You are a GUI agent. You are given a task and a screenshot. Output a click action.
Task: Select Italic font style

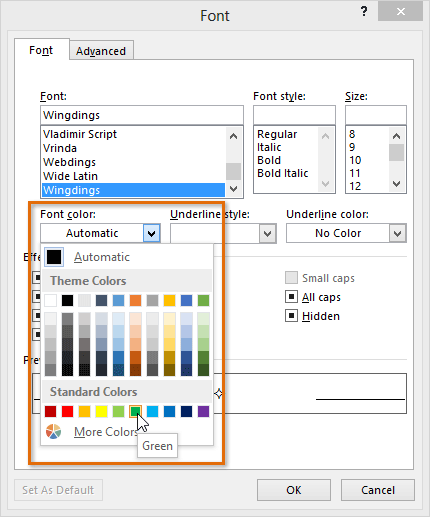[269, 147]
